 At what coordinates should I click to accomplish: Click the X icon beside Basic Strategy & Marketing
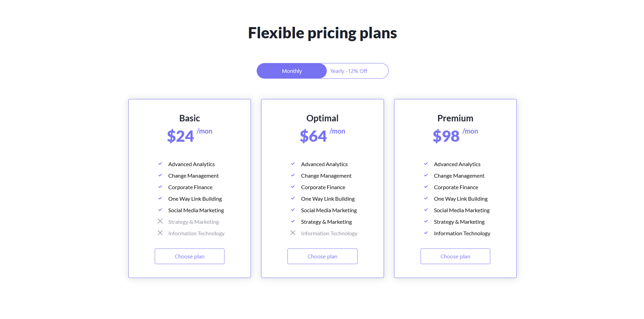160,221
